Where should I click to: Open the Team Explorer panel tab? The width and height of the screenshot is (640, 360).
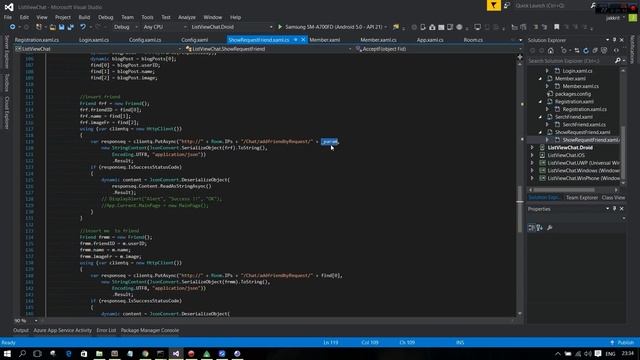click(582, 198)
